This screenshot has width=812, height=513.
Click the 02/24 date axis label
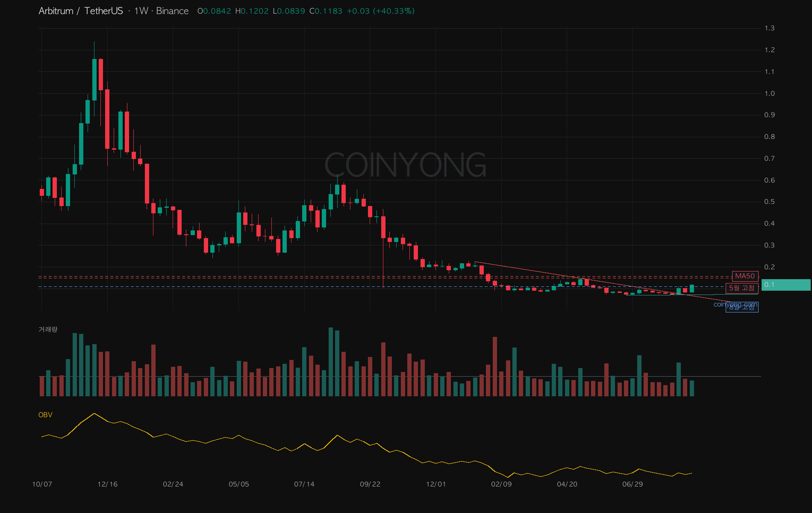coord(173,484)
